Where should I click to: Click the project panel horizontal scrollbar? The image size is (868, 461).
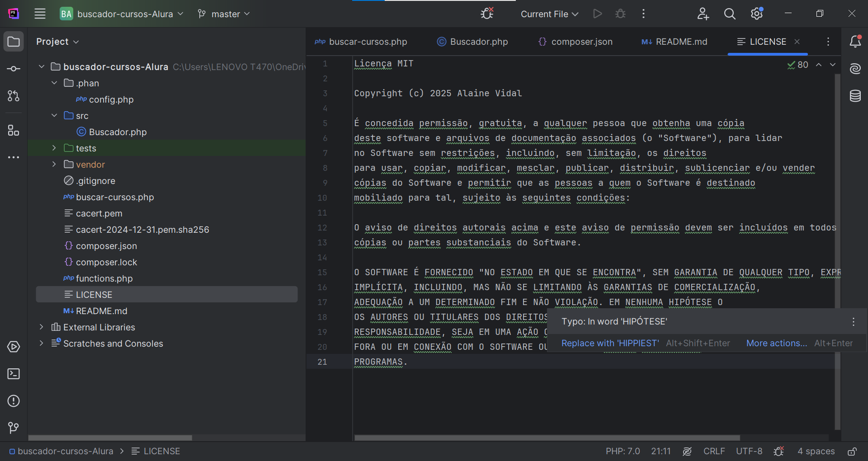(x=110, y=437)
